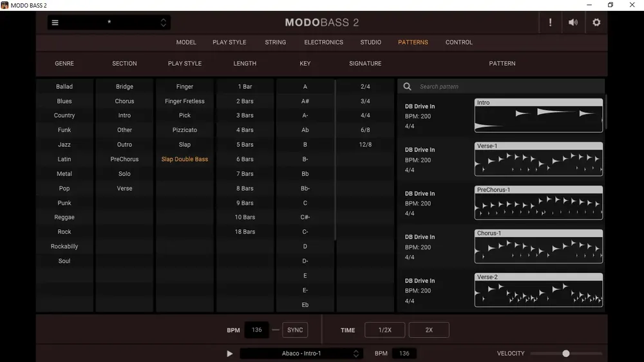Click the speaker audio icon

[x=573, y=23]
